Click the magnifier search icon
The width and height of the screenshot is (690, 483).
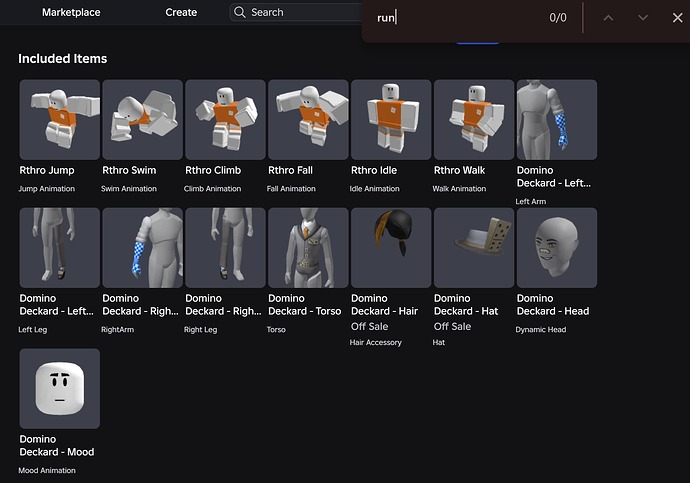click(x=239, y=12)
